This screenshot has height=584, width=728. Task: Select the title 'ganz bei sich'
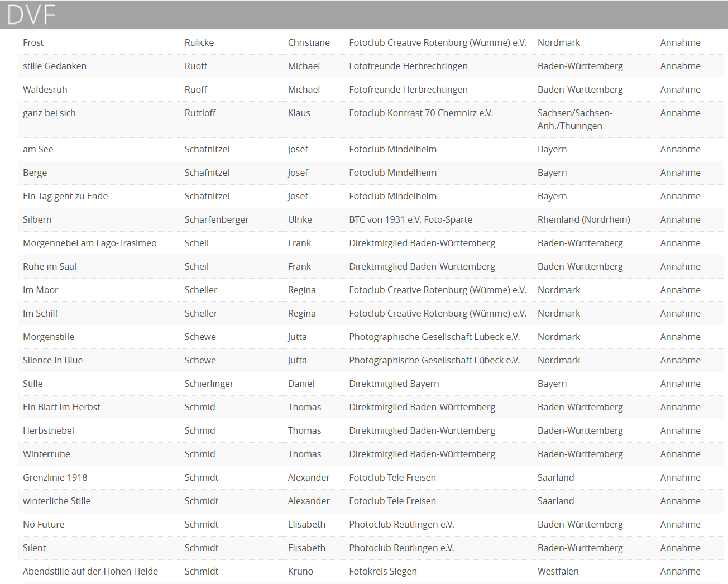pos(49,113)
